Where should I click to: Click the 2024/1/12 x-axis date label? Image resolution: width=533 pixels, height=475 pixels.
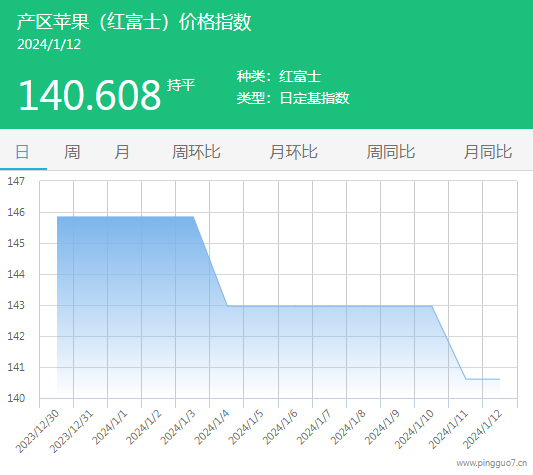483,429
